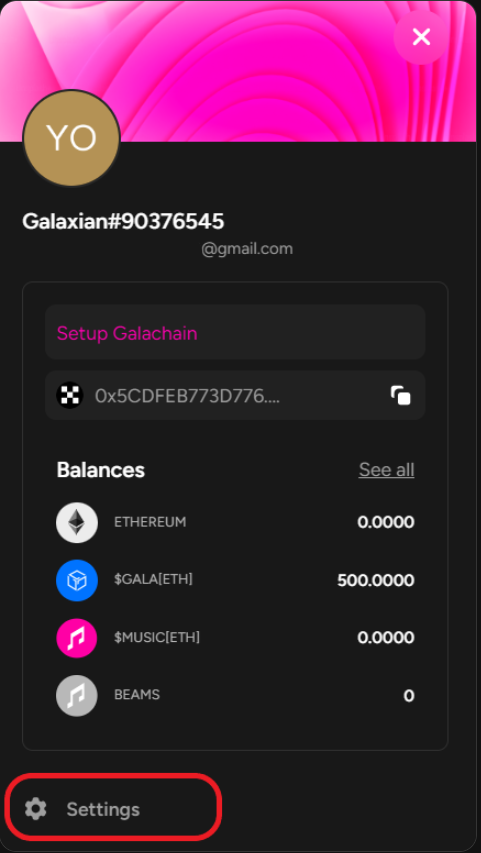Click the checkered wallet identicon
The height and width of the screenshot is (853, 481).
70,395
